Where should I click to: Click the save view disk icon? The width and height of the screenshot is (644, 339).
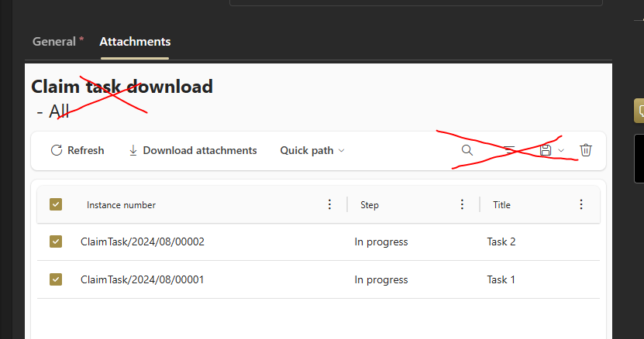[546, 150]
